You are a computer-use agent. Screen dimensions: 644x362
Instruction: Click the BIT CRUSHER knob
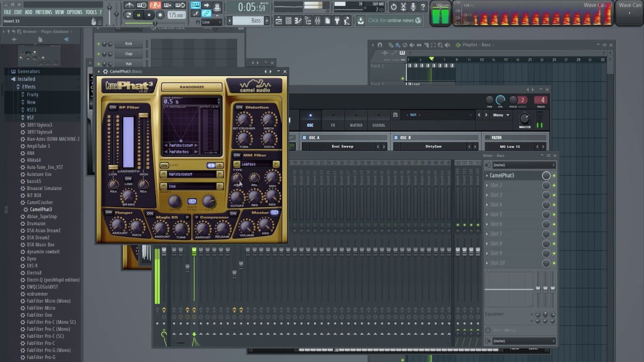[x=244, y=120]
